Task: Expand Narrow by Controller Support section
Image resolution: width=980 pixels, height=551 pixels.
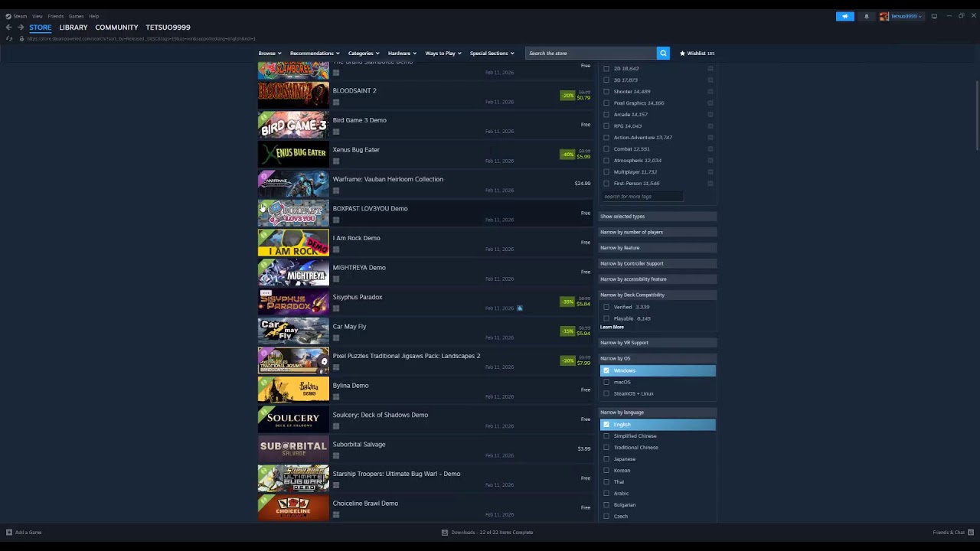Action: point(658,263)
